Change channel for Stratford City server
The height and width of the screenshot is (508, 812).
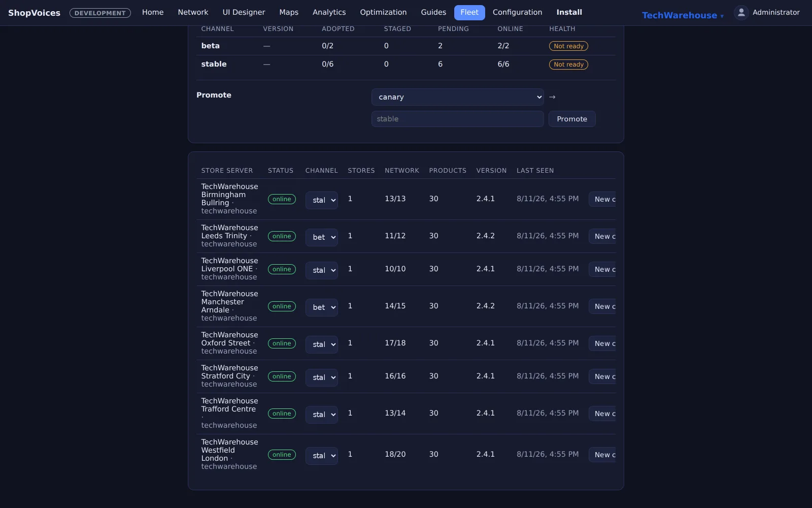tap(322, 377)
